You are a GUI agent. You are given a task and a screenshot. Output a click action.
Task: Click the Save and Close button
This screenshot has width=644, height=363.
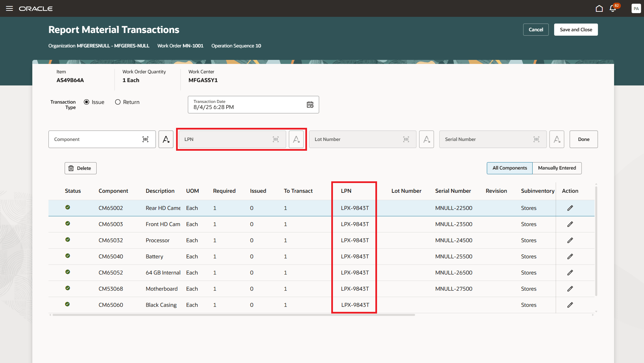point(576,30)
